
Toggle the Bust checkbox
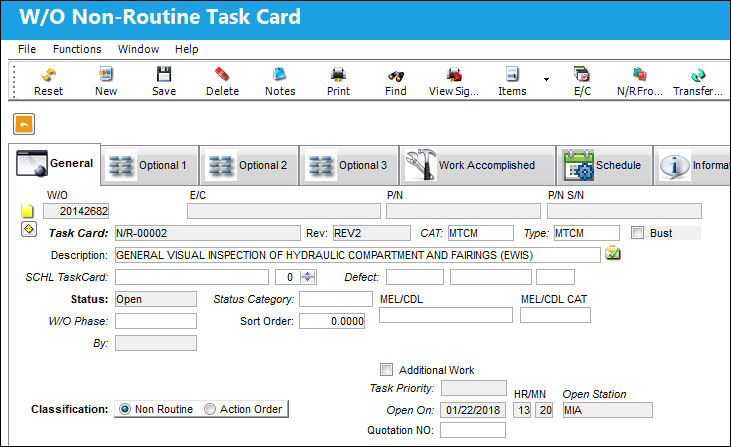(637, 233)
